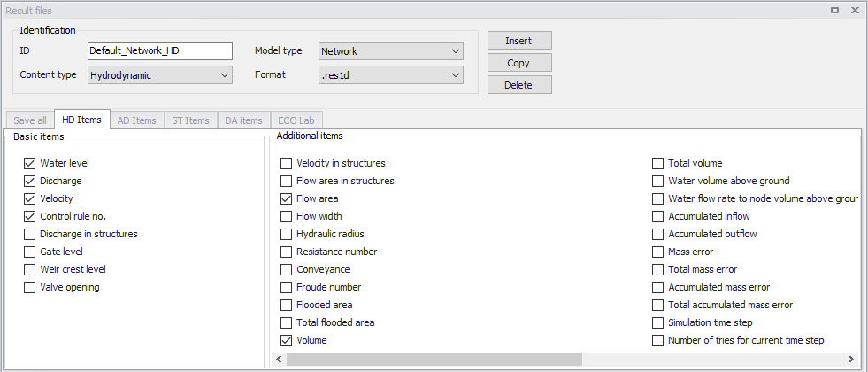The image size is (868, 372).
Task: Enable the Froude number checkbox
Action: (286, 287)
